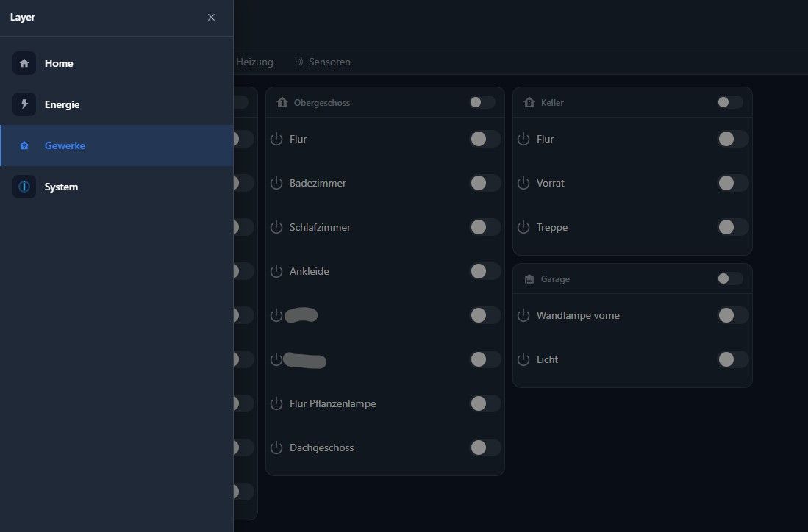The image size is (808, 532).
Task: Toggle all Keller lights switch
Action: (729, 102)
